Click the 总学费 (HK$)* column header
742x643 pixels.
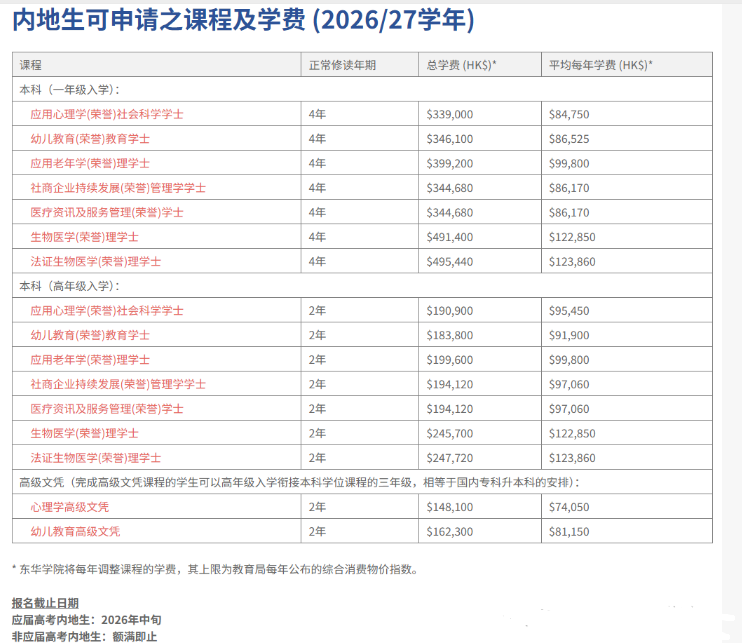(x=461, y=65)
